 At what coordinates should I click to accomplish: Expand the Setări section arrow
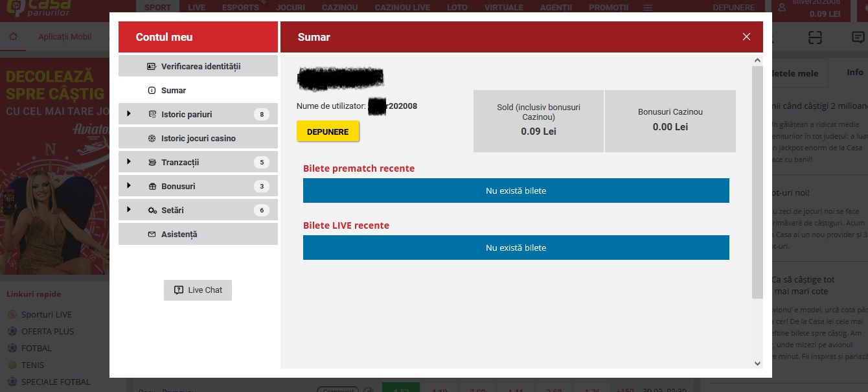pos(129,210)
